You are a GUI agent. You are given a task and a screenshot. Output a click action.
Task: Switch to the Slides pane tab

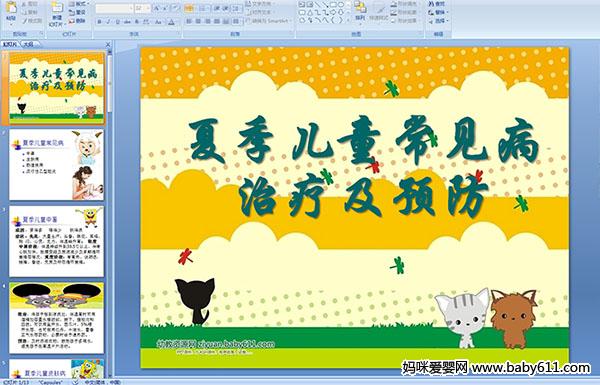10,44
